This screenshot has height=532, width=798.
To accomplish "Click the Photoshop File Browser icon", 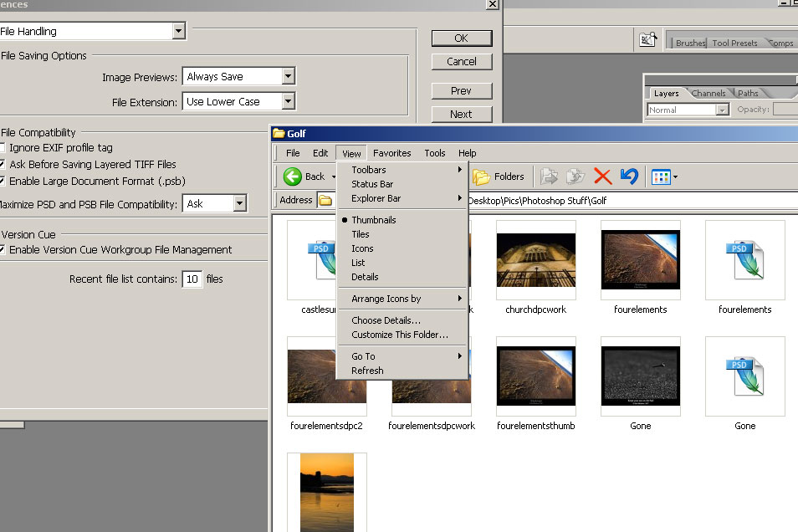I will tap(647, 39).
